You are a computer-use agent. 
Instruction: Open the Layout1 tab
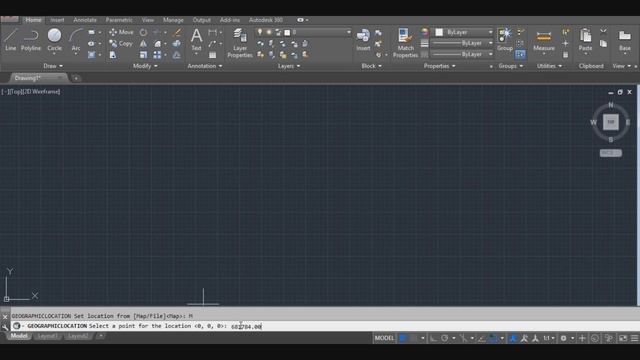(47, 336)
